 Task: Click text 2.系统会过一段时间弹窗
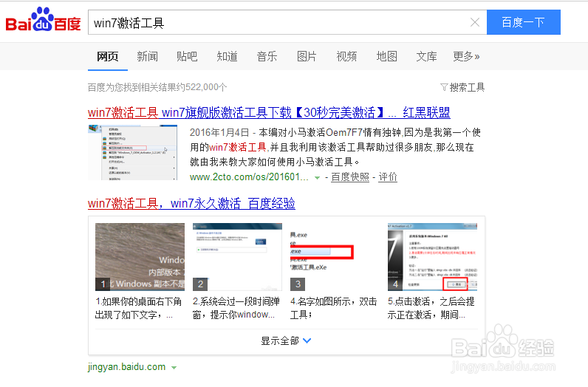tap(236, 308)
